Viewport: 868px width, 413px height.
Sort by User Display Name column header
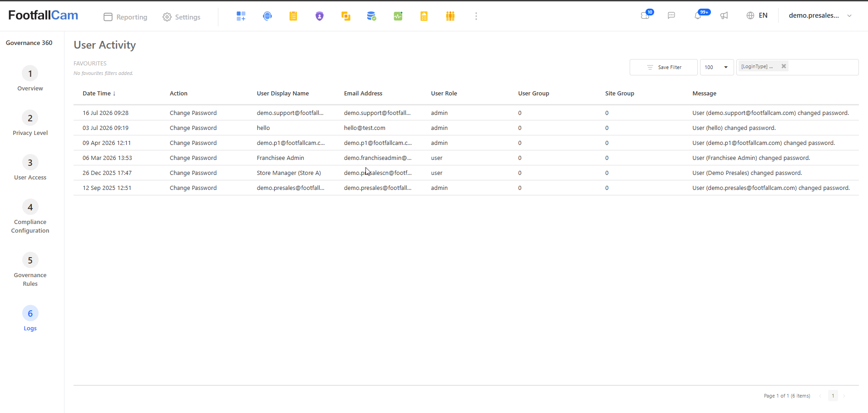[283, 94]
